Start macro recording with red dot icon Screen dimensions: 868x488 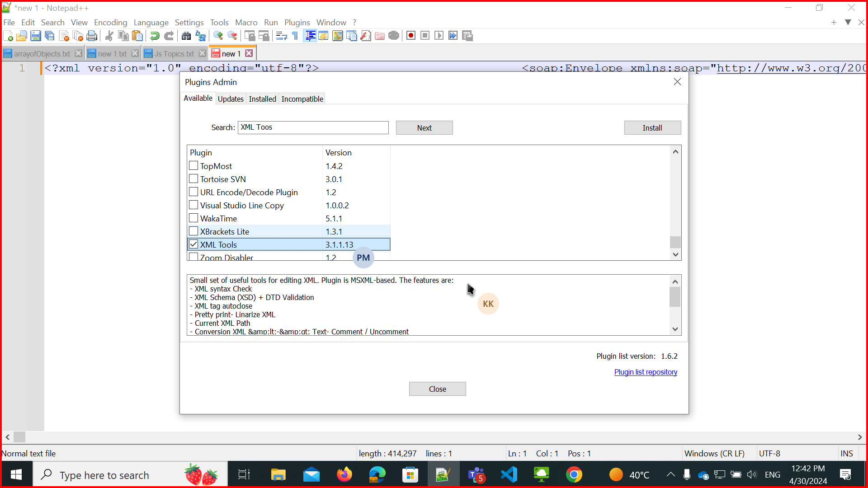[x=410, y=36]
